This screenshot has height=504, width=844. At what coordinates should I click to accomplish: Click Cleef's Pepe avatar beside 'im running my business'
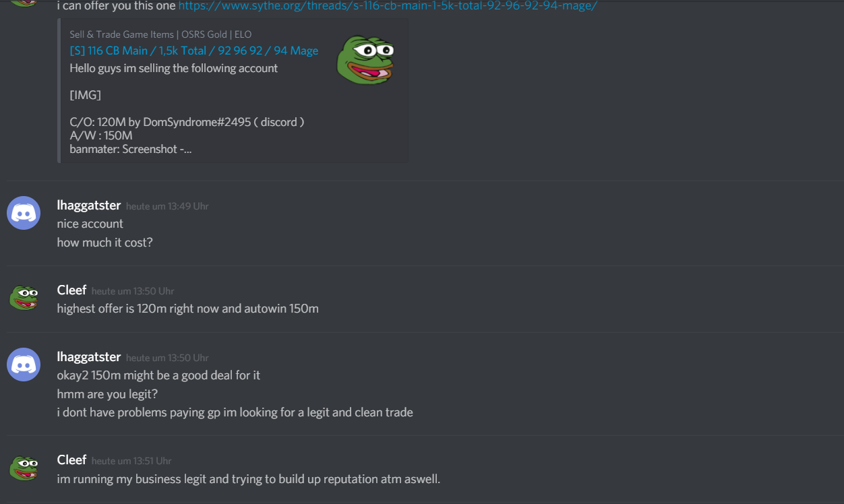pos(24,468)
